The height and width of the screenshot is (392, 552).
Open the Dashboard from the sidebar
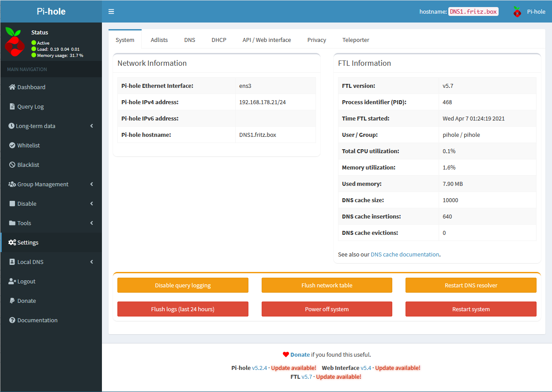[12, 87]
